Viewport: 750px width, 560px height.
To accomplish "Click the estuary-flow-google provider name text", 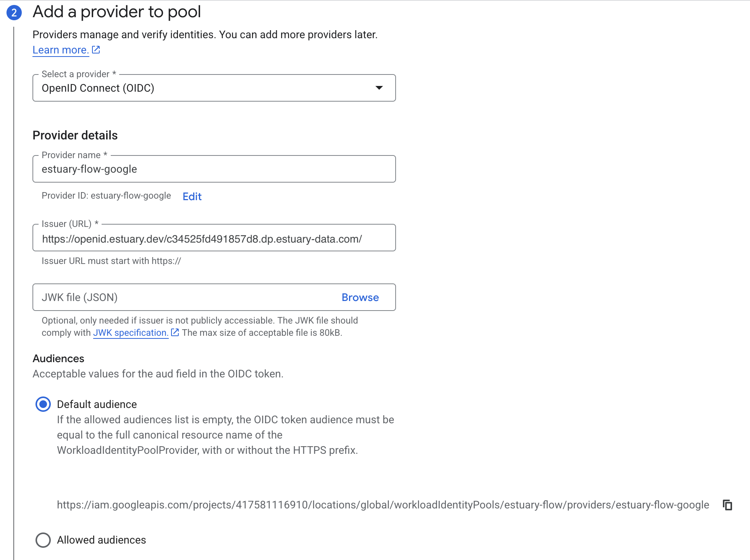I will click(90, 169).
